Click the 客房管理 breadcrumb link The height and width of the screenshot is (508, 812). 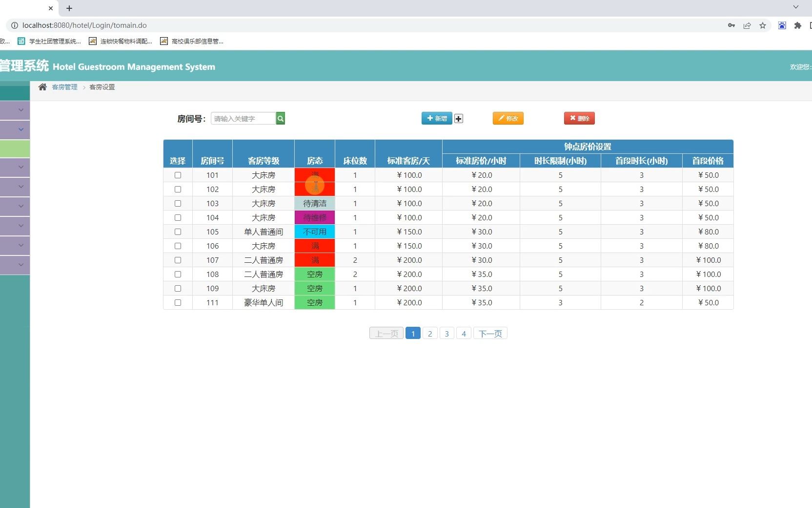(65, 87)
